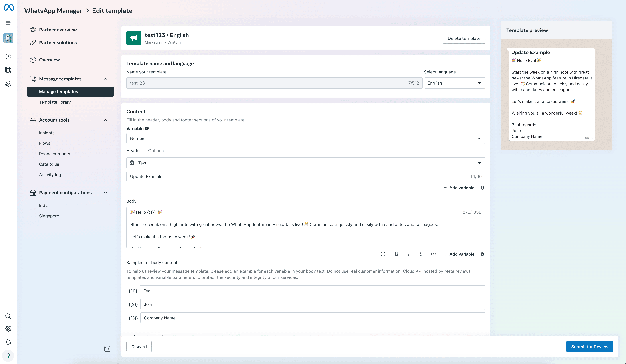Screen dimensions: 626x364
Task: Click the template name field test123
Action: (274, 83)
